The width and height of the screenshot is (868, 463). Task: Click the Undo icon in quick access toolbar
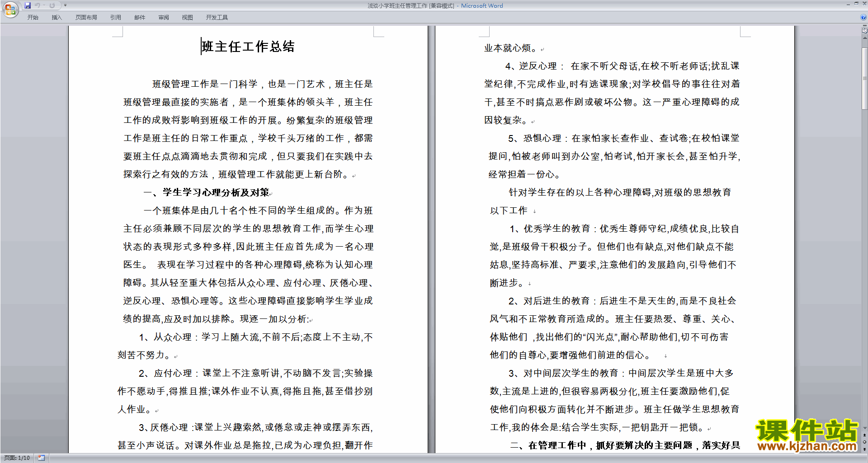[x=38, y=5]
